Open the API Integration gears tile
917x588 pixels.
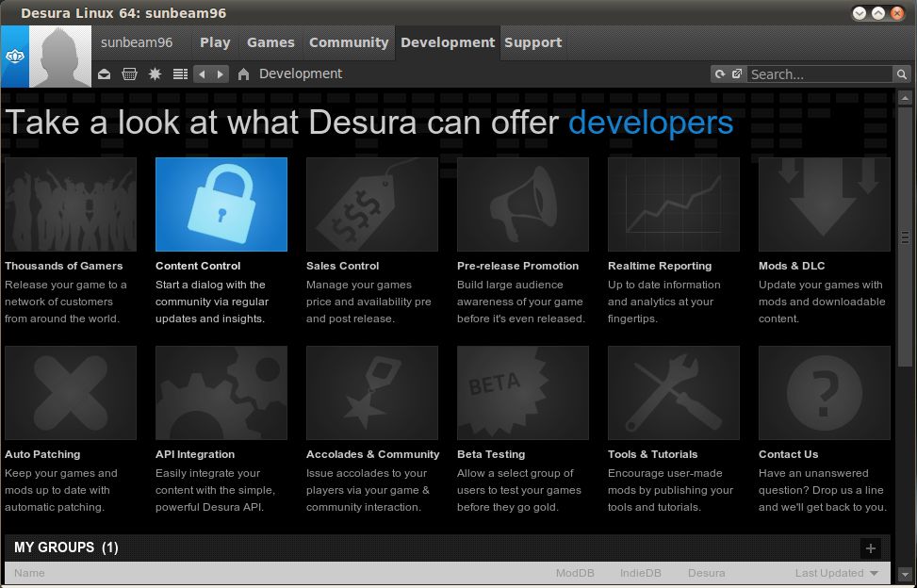[x=221, y=393]
